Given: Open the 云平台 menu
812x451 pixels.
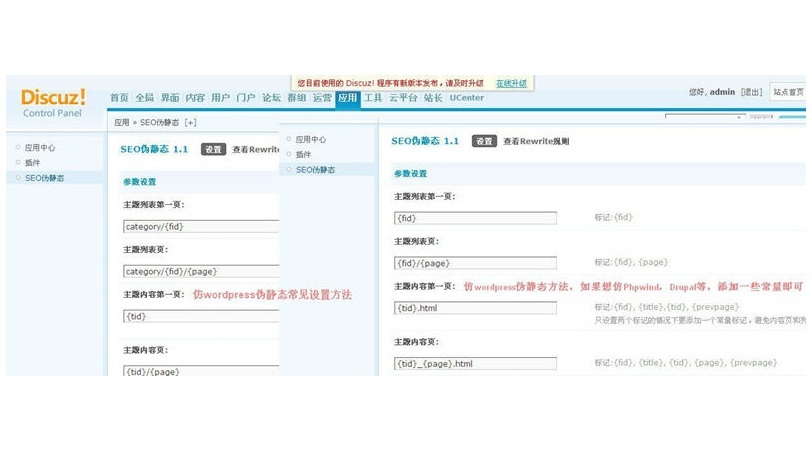Looking at the screenshot, I should tap(403, 97).
